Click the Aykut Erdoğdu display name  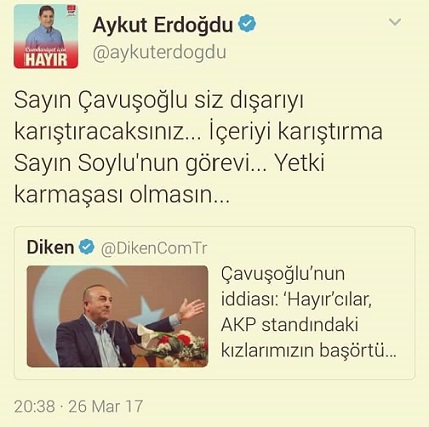(x=163, y=25)
